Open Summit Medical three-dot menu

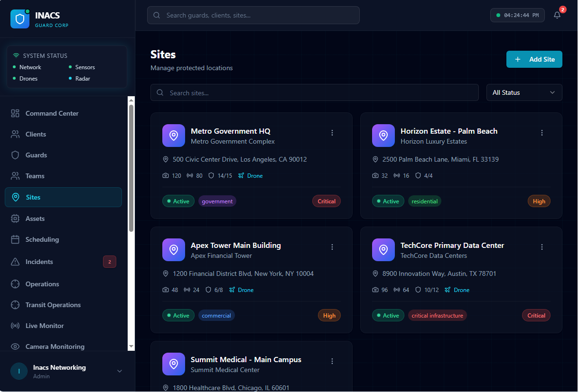click(x=332, y=361)
